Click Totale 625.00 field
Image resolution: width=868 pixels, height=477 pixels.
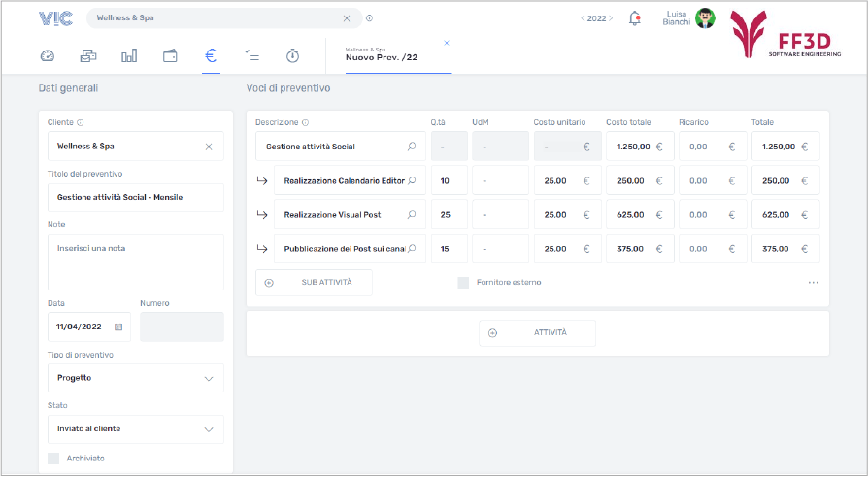(x=785, y=215)
